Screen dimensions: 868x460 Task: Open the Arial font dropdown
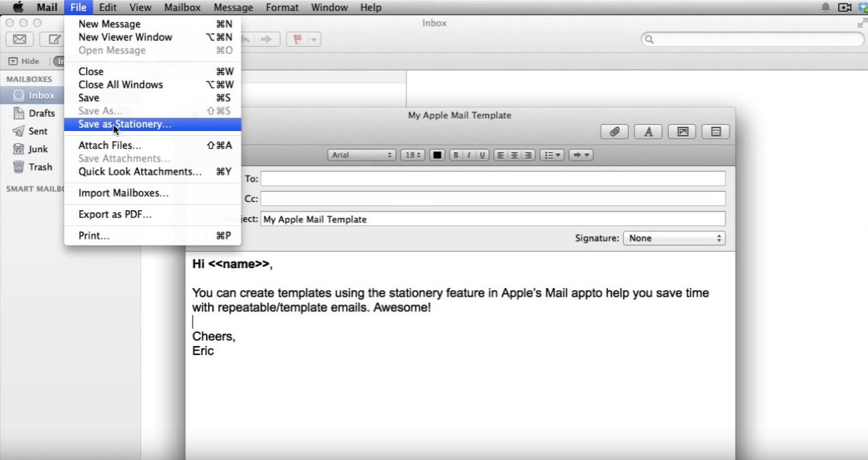(x=362, y=155)
